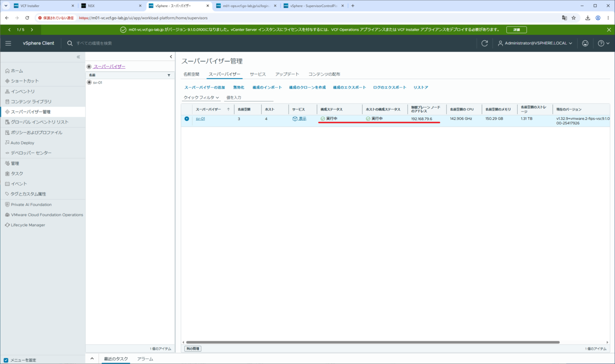The height and width of the screenshot is (364, 615).
Task: Click ログのエクスポート action
Action: 389,88
